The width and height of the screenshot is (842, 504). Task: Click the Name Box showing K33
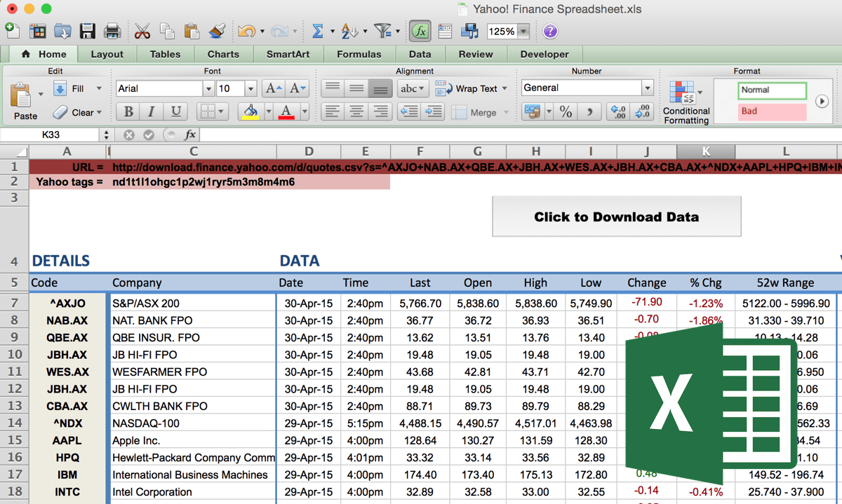coord(51,135)
